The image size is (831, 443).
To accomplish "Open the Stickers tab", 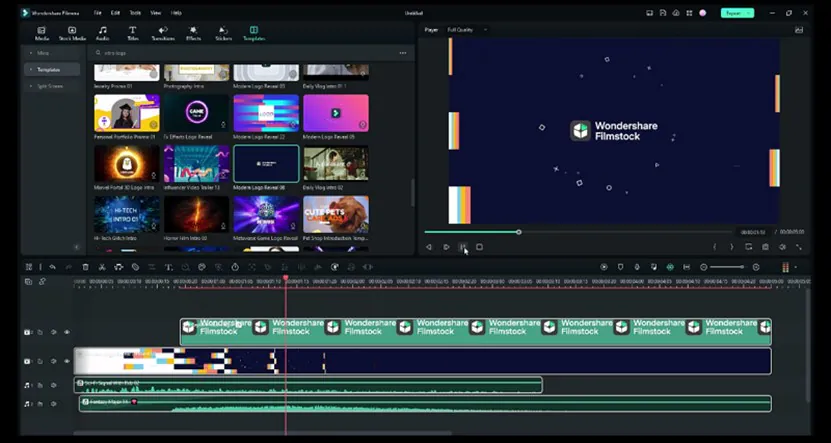I will tap(224, 33).
